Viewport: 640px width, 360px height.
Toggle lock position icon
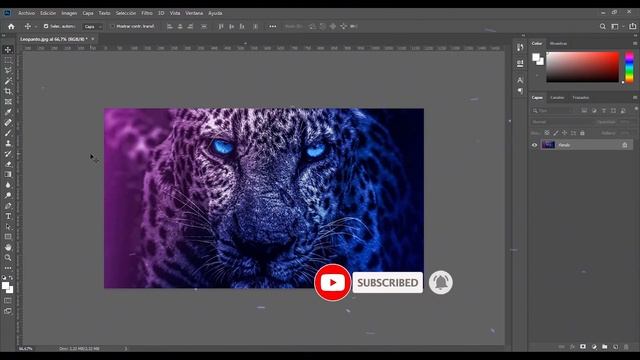click(x=564, y=133)
